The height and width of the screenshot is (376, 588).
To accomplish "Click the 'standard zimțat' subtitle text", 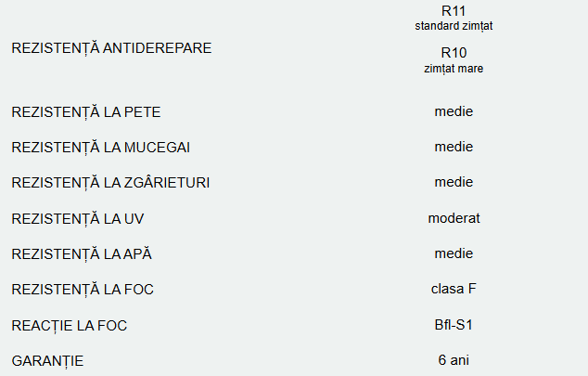I will [454, 26].
